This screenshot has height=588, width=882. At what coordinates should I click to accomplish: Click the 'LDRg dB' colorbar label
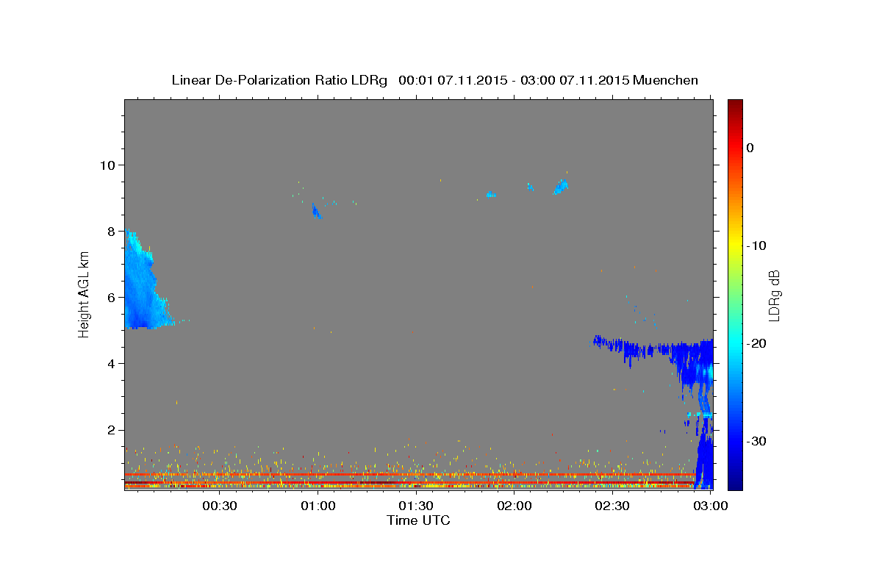click(774, 295)
